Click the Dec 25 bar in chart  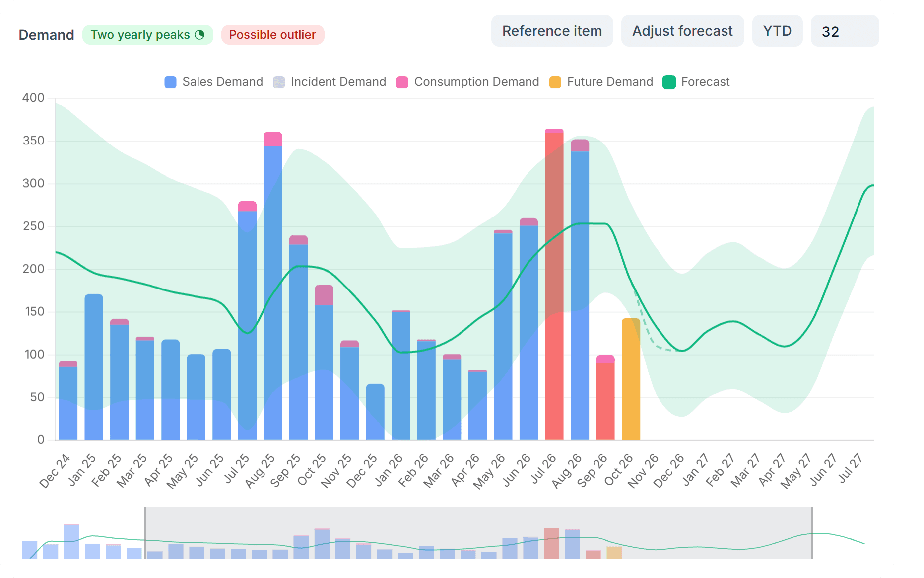(375, 412)
